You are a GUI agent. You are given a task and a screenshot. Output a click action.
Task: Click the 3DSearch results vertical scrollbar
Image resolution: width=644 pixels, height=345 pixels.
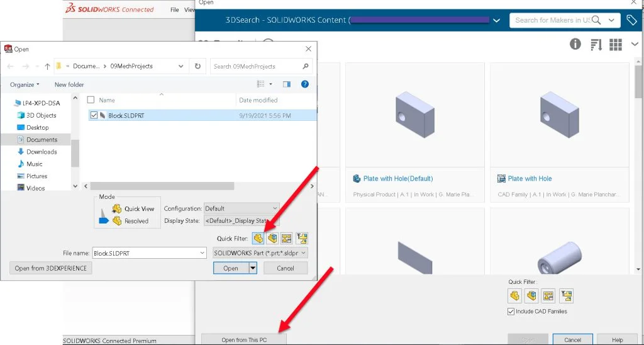pos(638,82)
